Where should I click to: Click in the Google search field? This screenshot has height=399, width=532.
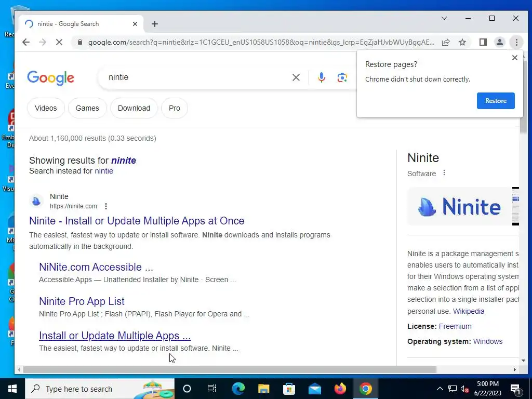(x=197, y=77)
